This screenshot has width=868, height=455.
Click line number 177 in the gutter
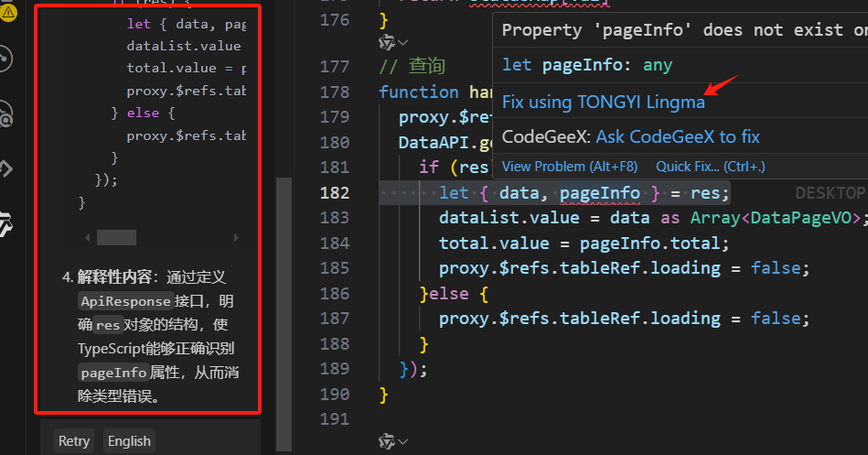coord(335,67)
